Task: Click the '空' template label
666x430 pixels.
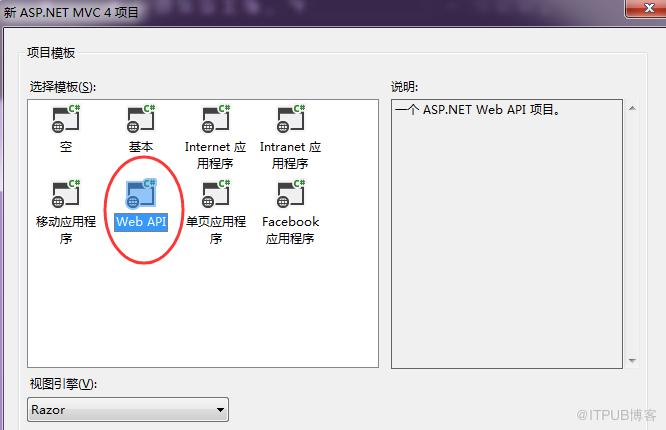Action: (x=66, y=147)
